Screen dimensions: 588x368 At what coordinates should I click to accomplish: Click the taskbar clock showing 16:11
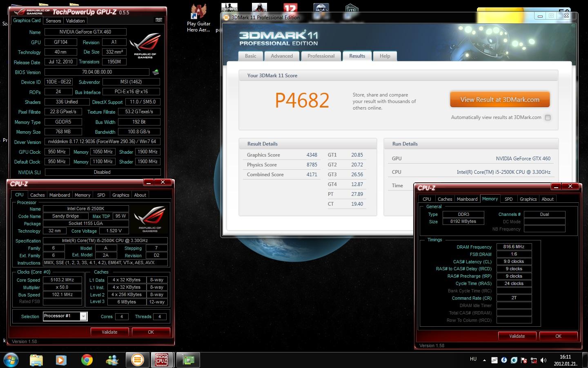coord(565,360)
